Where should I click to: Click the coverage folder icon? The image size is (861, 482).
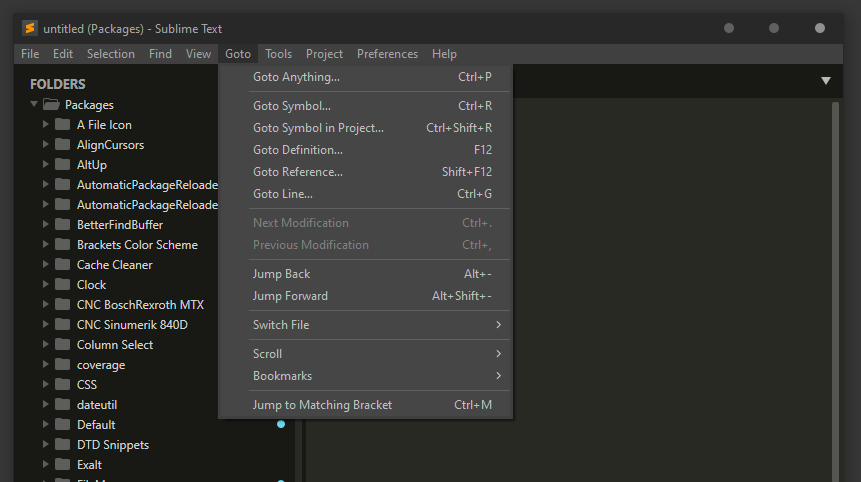[x=63, y=365]
